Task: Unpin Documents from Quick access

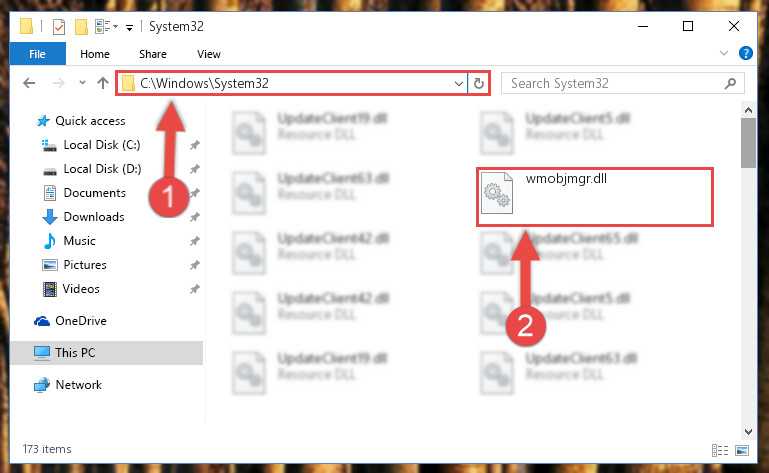Action: coord(195,193)
